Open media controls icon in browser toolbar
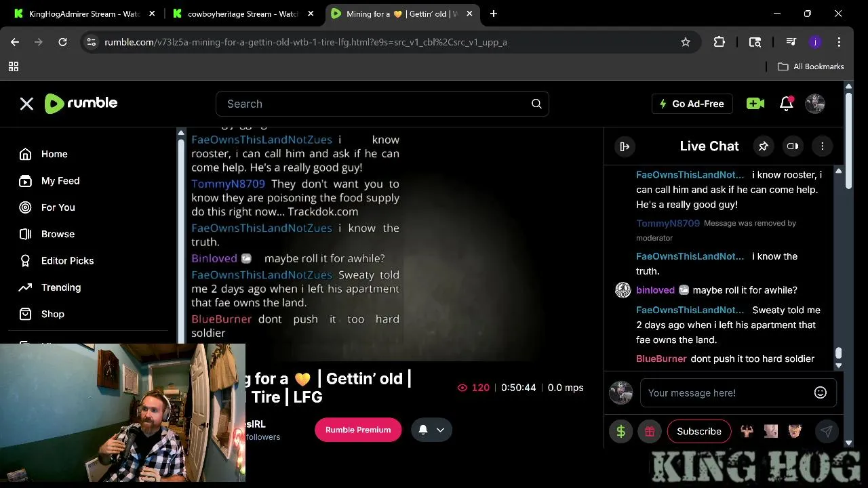The image size is (868, 488). coord(791,42)
